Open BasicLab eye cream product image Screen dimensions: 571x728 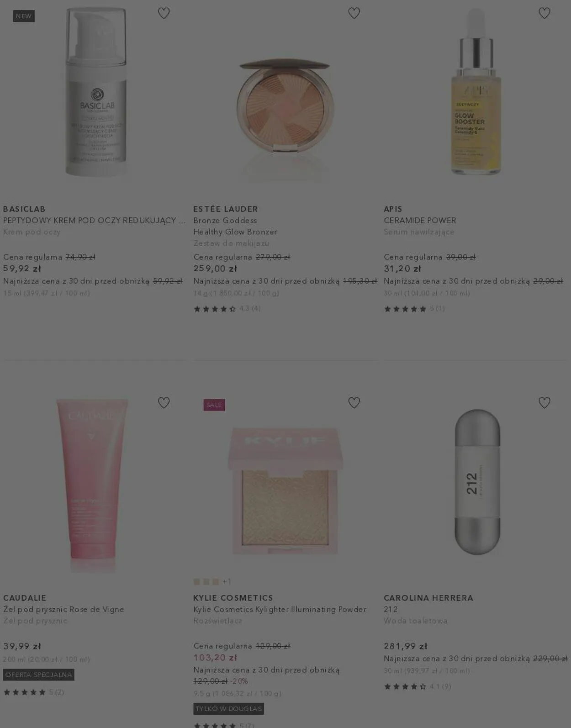point(96,91)
